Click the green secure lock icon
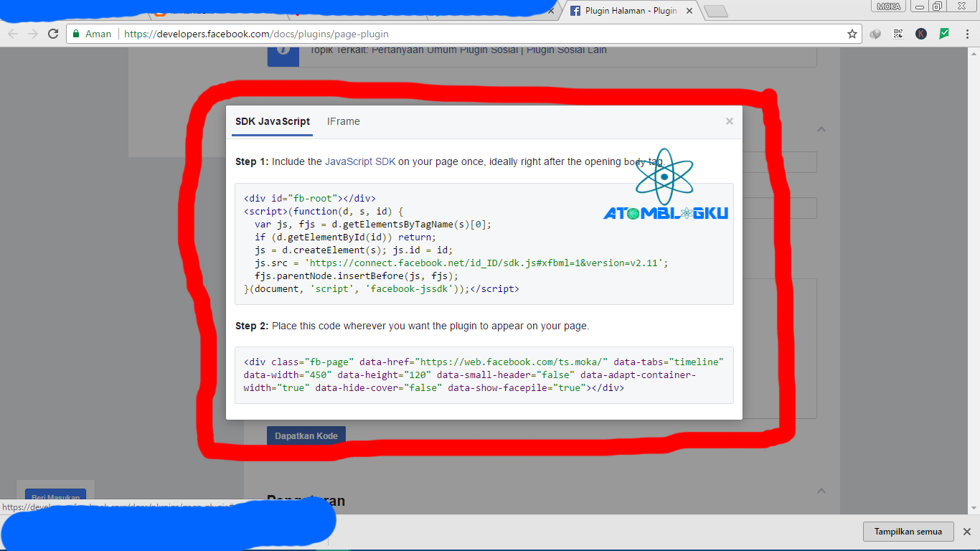 [x=76, y=34]
